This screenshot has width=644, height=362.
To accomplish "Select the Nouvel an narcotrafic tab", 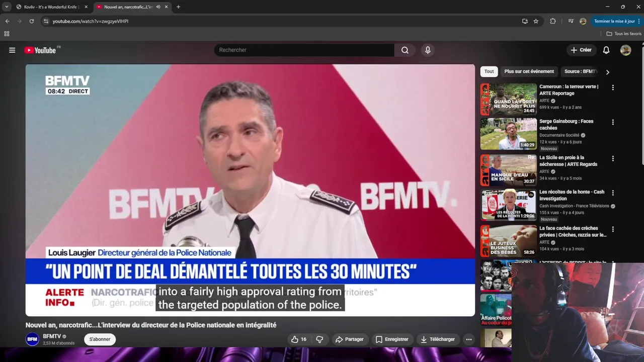I will (x=133, y=7).
